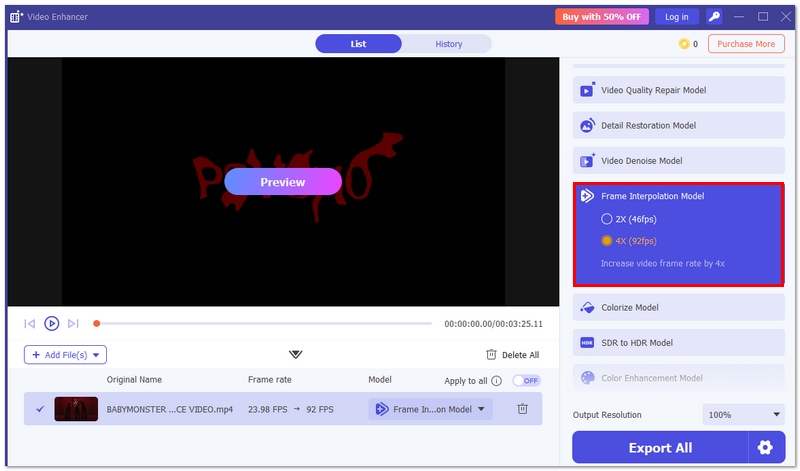Toggle the Apply to all switch
Screen dimensions: 800x471
[x=527, y=381]
